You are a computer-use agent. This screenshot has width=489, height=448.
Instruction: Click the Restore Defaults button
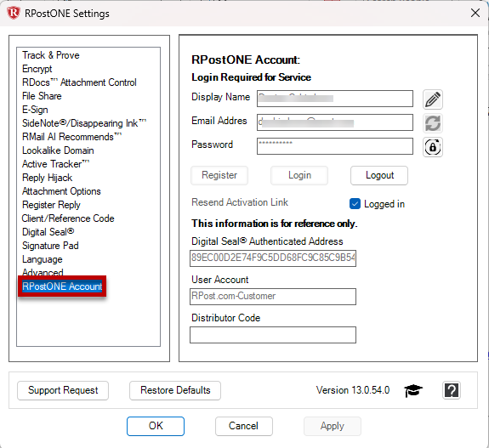175,390
